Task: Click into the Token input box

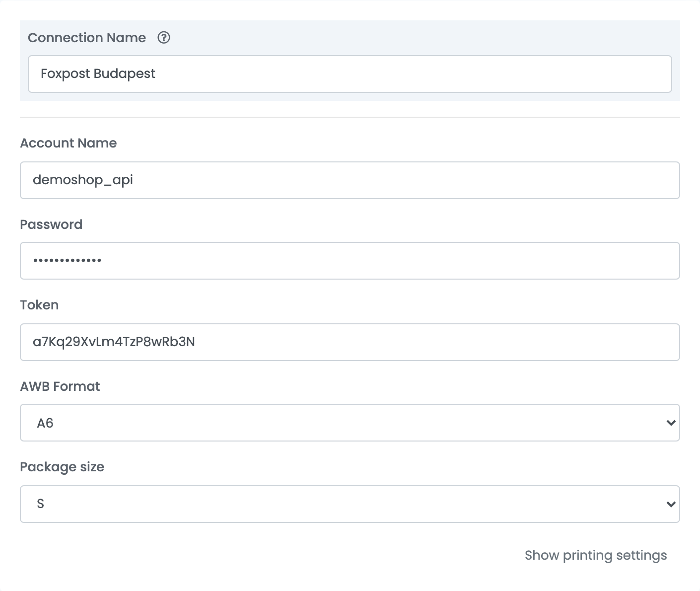Action: [350, 342]
